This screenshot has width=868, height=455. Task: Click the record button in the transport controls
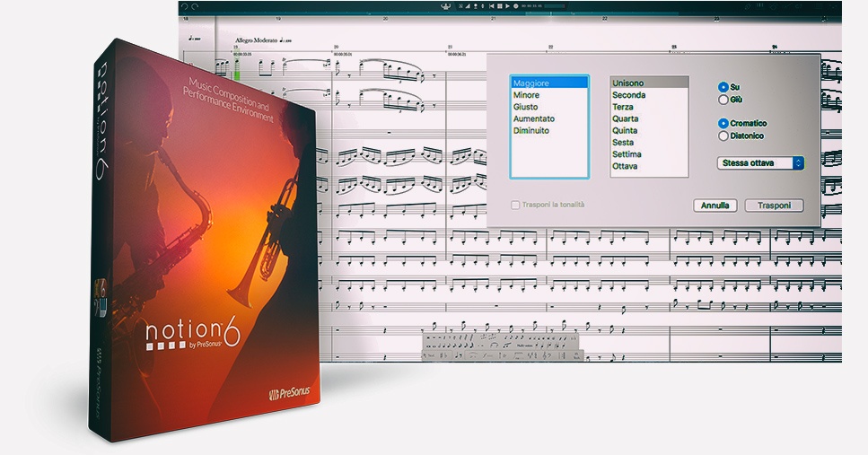[515, 6]
